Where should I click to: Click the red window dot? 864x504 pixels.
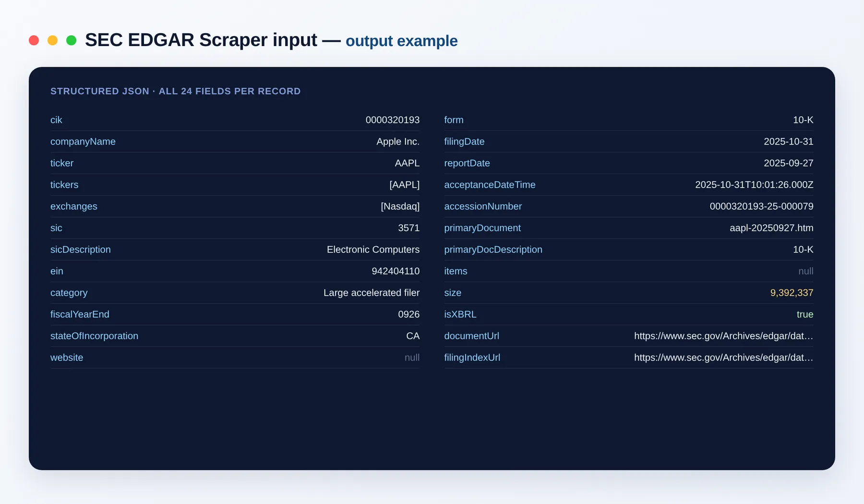pos(34,40)
